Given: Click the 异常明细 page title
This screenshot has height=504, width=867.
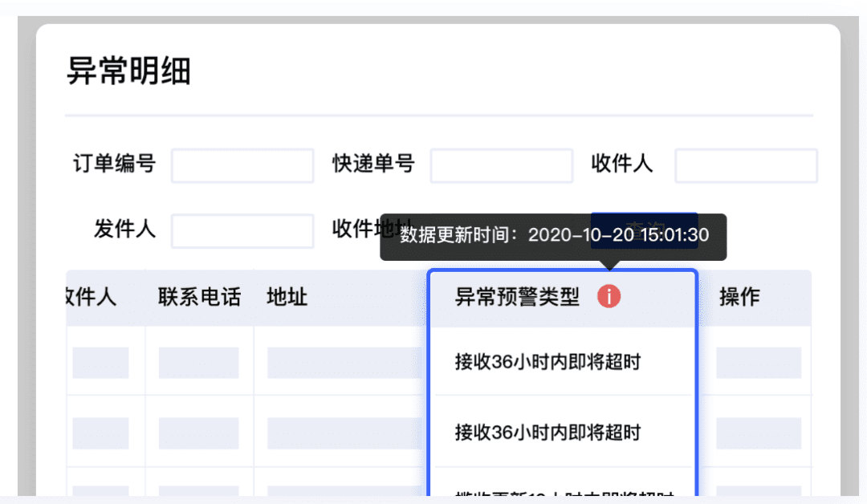Looking at the screenshot, I should [x=128, y=71].
